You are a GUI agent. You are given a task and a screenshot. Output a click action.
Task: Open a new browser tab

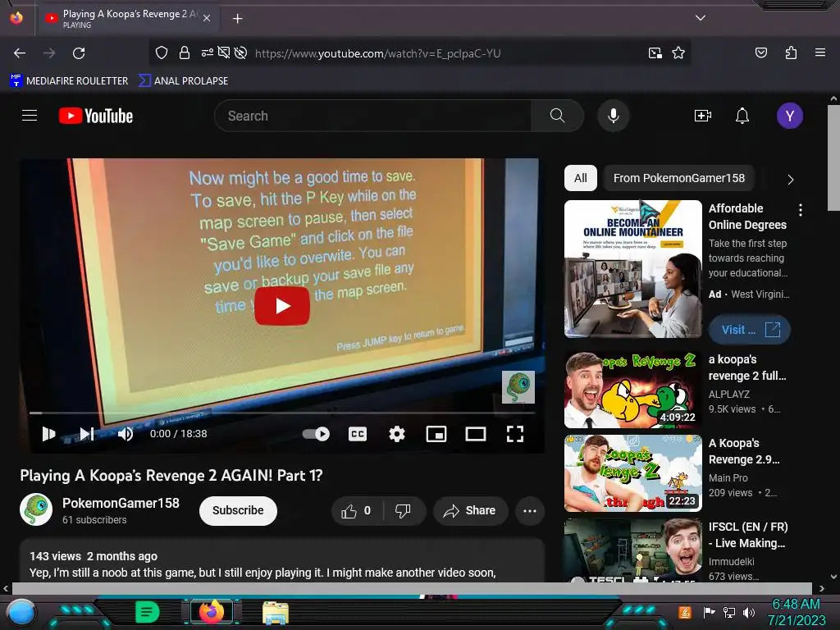tap(237, 19)
